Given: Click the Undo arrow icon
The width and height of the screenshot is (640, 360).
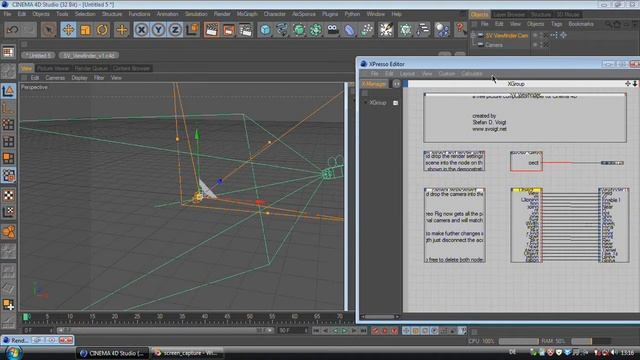Looking at the screenshot, I should (13, 30).
